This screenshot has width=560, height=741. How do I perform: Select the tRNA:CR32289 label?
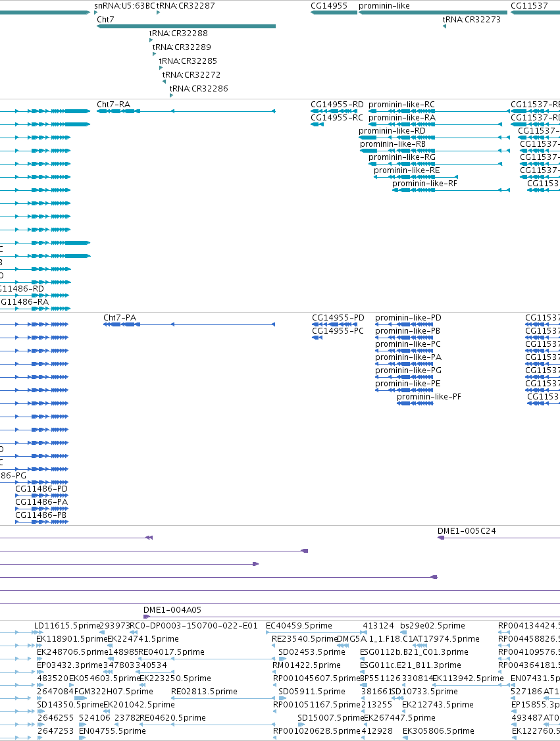click(182, 47)
